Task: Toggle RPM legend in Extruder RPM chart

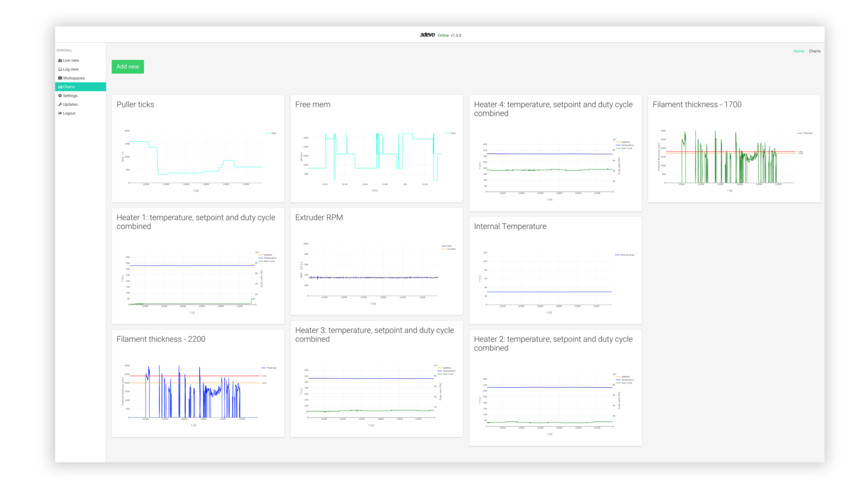Action: 447,246
